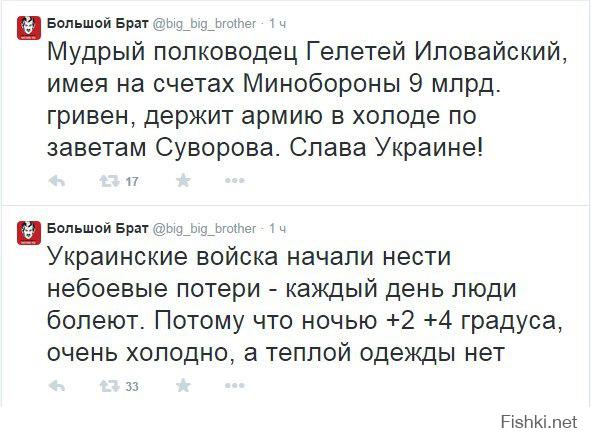This screenshot has width=591, height=437.
Task: Open Большой Брат profile name in second tweet
Action: tap(98, 228)
